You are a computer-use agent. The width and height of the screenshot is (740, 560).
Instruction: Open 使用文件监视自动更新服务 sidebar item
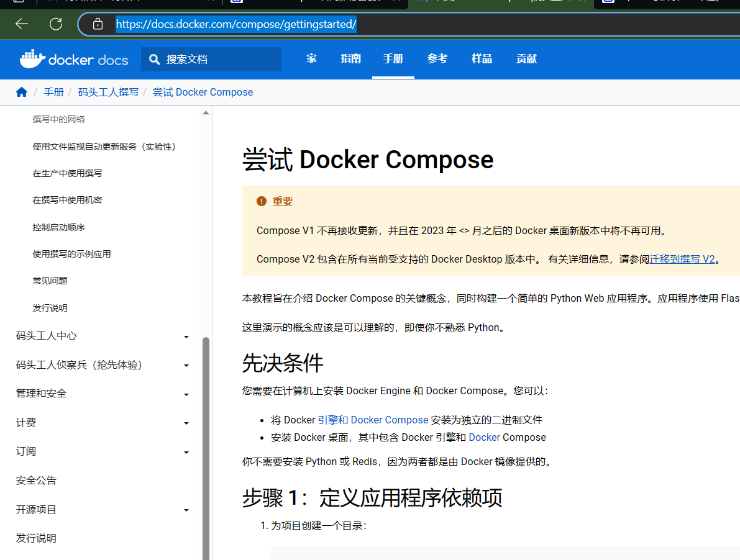coord(104,147)
